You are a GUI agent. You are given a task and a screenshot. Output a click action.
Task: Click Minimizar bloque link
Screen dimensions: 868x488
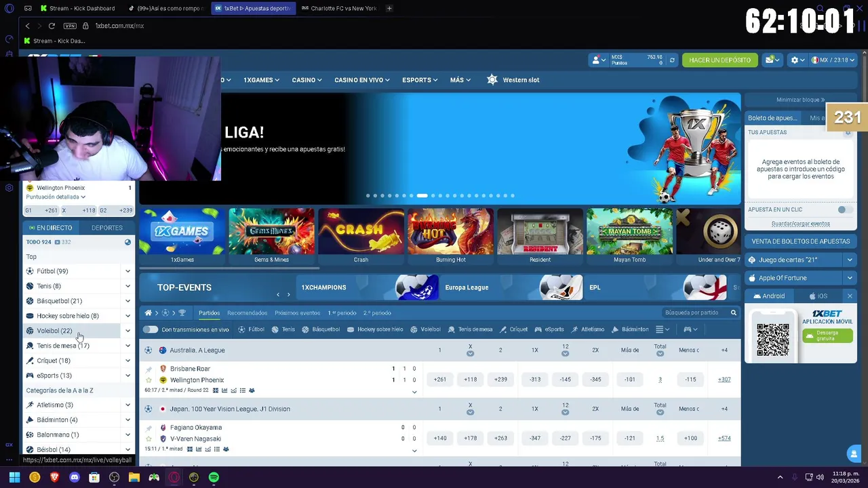(801, 100)
